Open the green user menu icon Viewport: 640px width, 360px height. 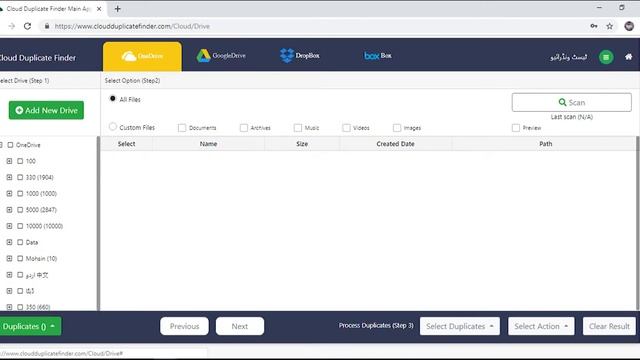(x=606, y=57)
